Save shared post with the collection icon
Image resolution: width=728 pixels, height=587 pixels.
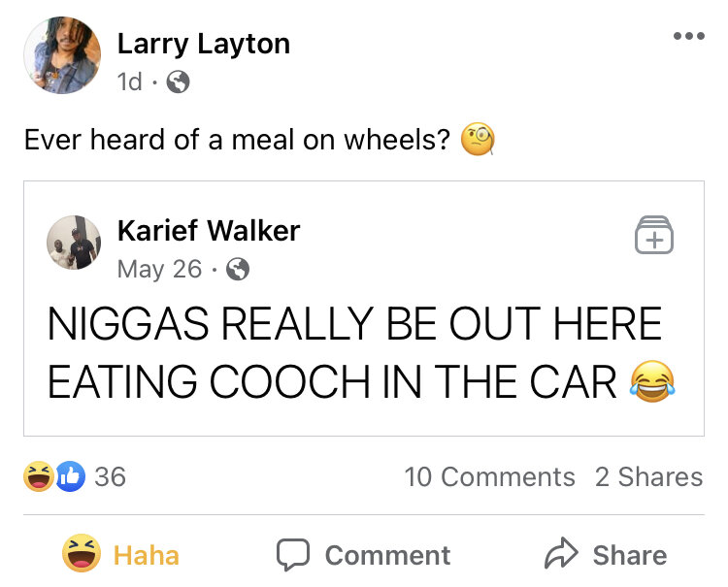(653, 237)
